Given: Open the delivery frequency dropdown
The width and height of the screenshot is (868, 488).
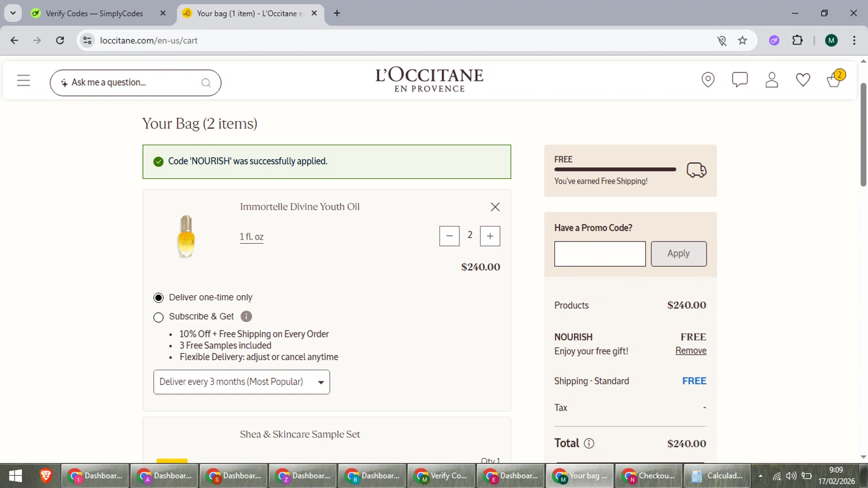Looking at the screenshot, I should [241, 382].
